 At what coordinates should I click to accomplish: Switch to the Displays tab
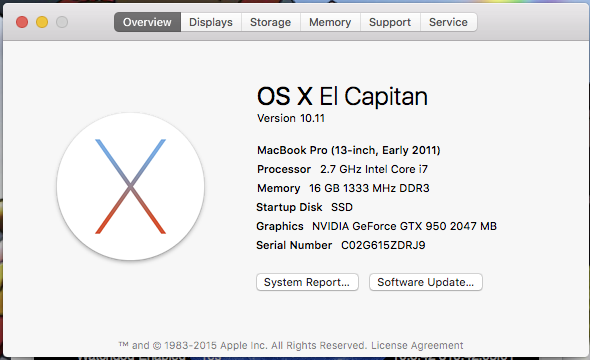coord(211,22)
